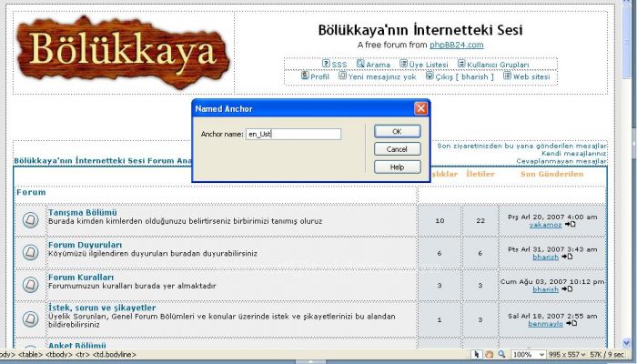Screen dimensions: 637x364
Task: Close the Named Anchor dialog
Action: [420, 108]
